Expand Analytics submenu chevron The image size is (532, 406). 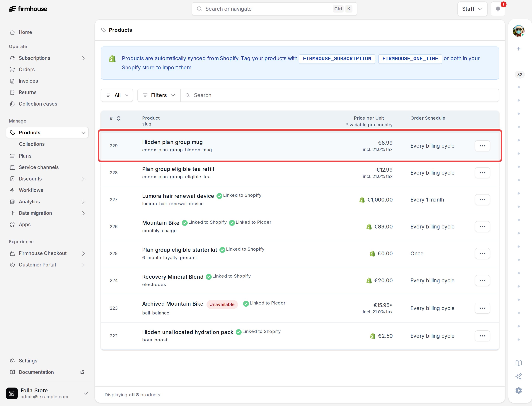click(83, 202)
